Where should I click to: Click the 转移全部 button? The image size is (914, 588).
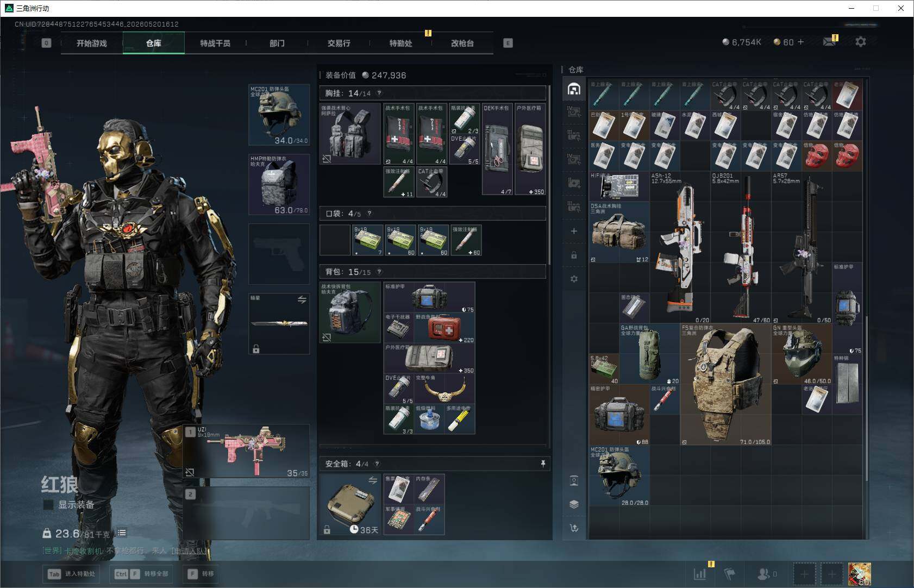pos(142,574)
